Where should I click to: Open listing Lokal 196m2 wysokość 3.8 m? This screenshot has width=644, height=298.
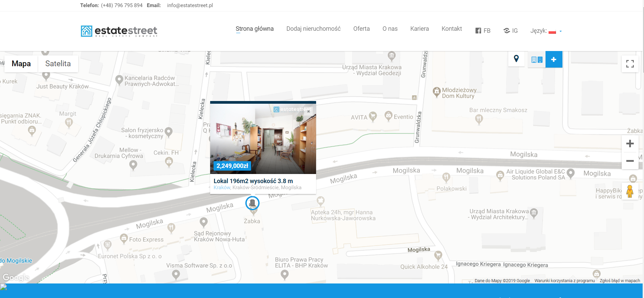point(253,181)
